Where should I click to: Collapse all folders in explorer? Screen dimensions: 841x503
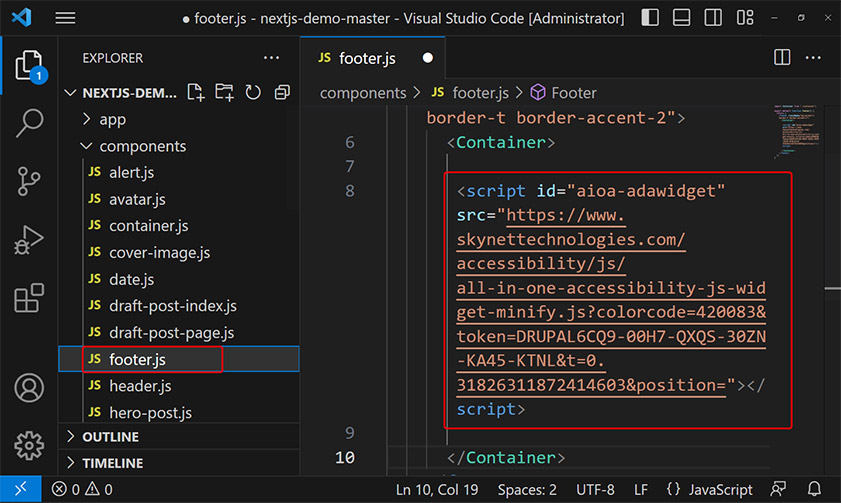(282, 92)
